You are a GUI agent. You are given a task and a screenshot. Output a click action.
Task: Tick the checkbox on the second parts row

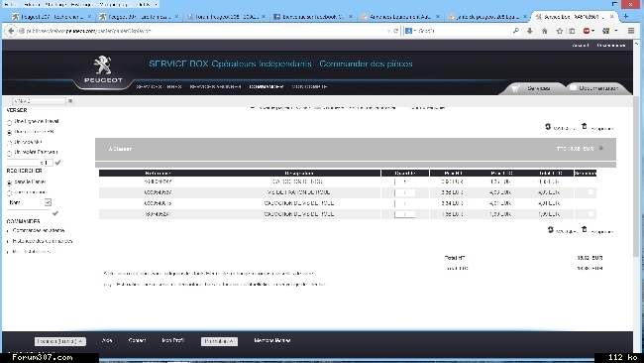click(590, 192)
